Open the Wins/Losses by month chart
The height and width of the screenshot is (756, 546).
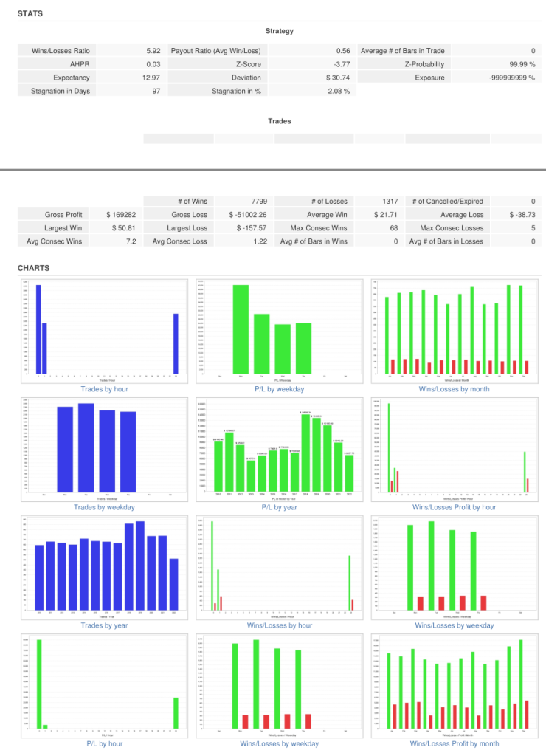(455, 331)
